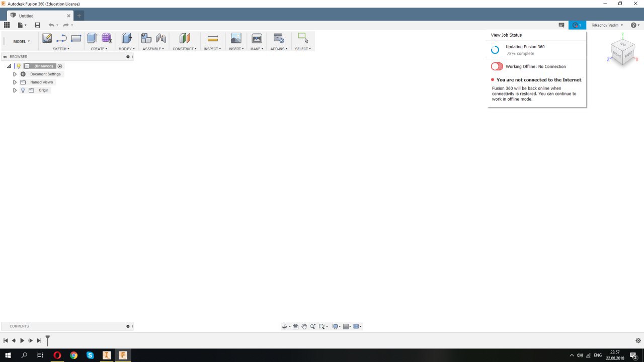Screen dimensions: 644x362
Task: Select the Orbit navigation tool
Action: [x=284, y=327]
